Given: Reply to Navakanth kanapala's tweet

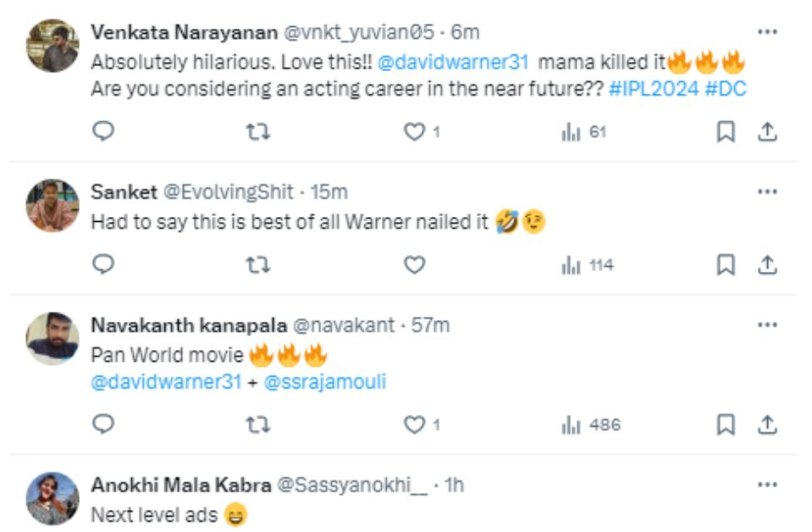Looking at the screenshot, I should pos(102,425).
